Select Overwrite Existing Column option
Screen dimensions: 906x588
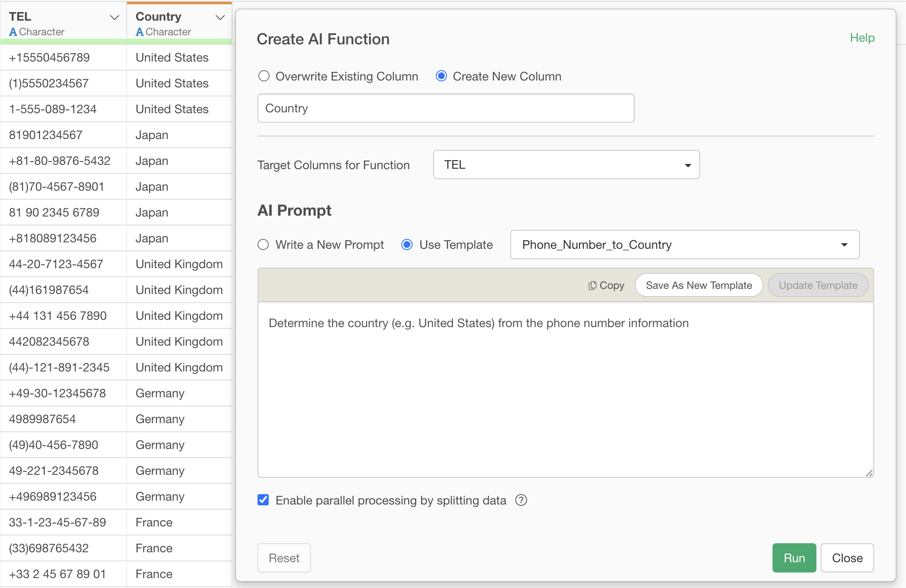pos(264,76)
